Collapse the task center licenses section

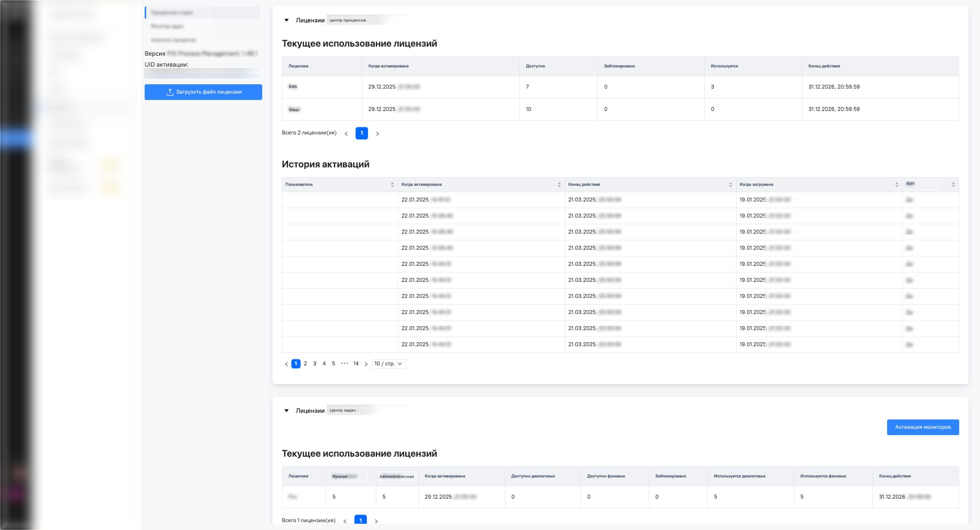pos(286,411)
